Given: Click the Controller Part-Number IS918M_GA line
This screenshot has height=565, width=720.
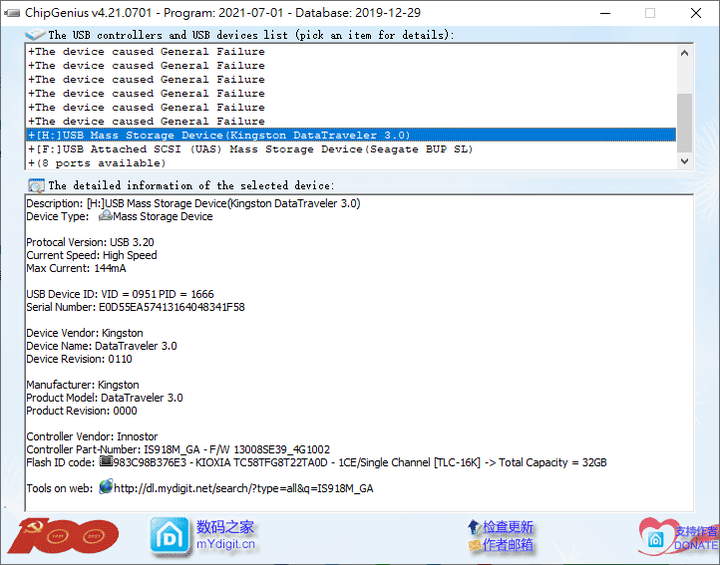Looking at the screenshot, I should (178, 449).
